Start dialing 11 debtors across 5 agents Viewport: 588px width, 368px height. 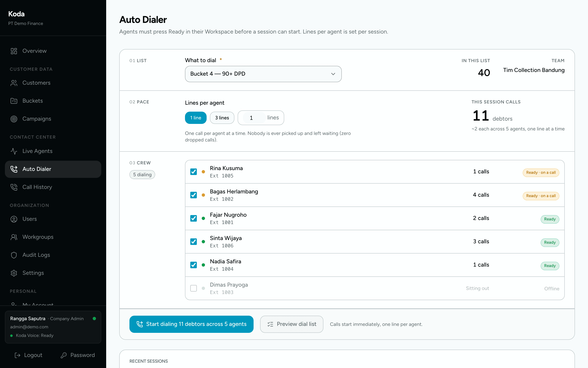tap(192, 324)
